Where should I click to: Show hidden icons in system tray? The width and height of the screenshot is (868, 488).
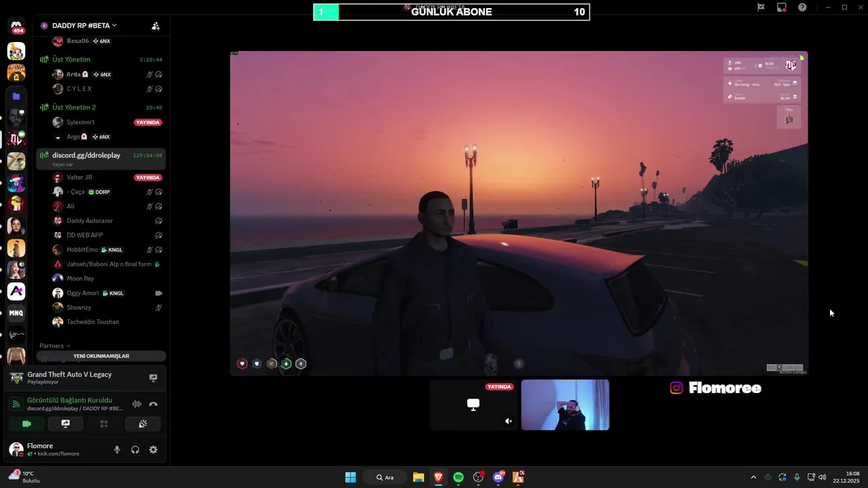pos(753,477)
